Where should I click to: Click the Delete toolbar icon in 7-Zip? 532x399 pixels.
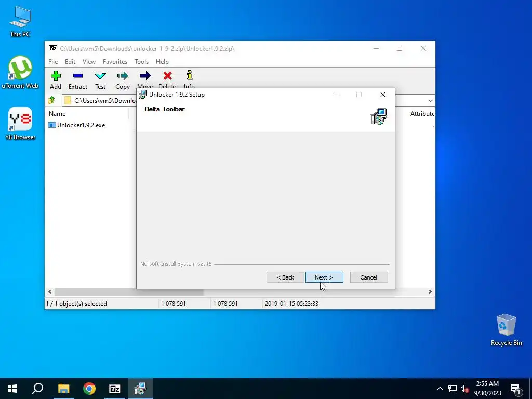(167, 79)
